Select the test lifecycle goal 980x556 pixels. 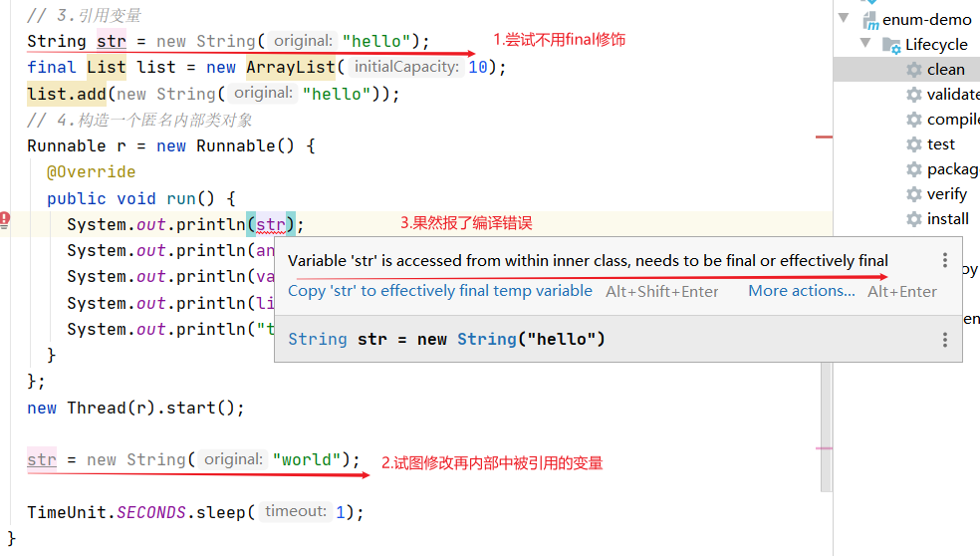pyautogui.click(x=940, y=144)
